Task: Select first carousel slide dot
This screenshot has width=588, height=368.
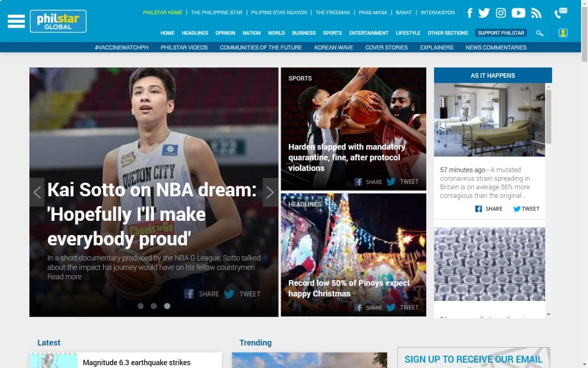Action: (141, 306)
